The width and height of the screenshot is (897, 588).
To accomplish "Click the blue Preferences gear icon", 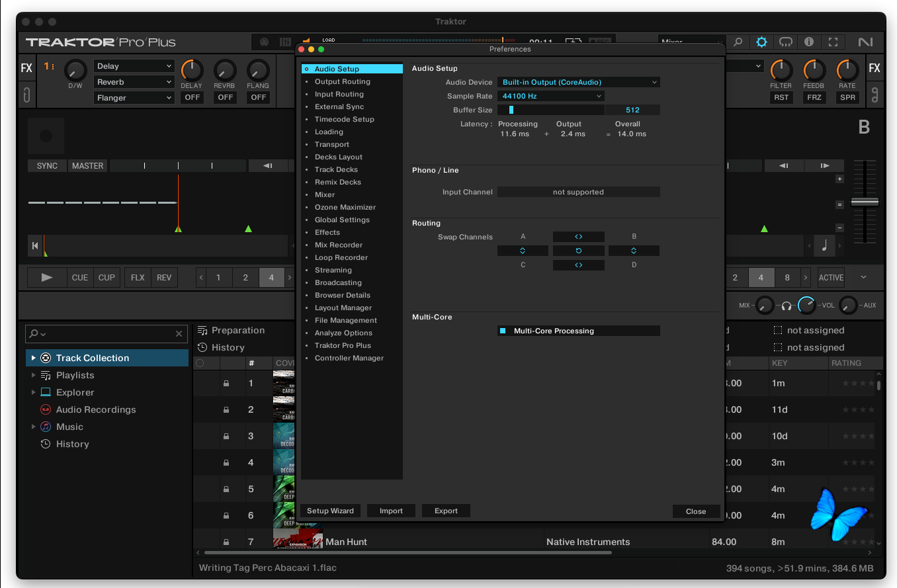I will pyautogui.click(x=761, y=42).
